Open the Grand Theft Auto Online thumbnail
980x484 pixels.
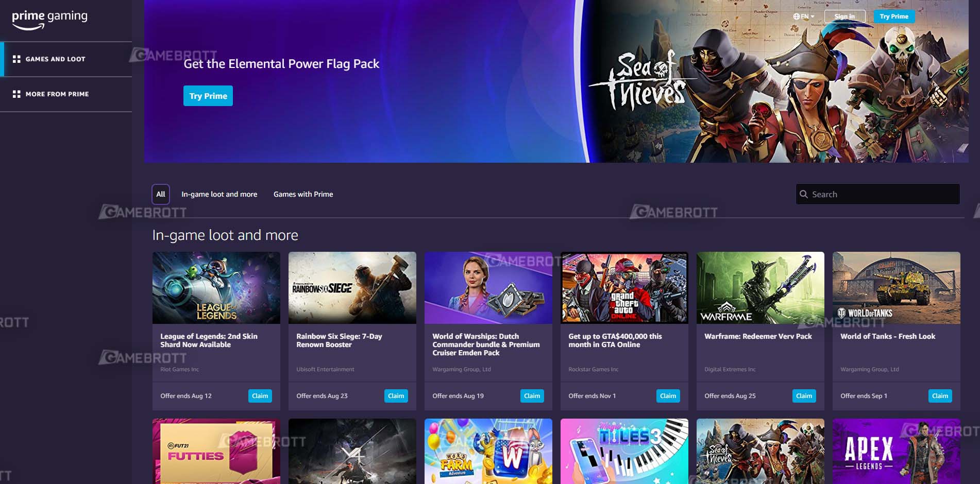point(624,288)
